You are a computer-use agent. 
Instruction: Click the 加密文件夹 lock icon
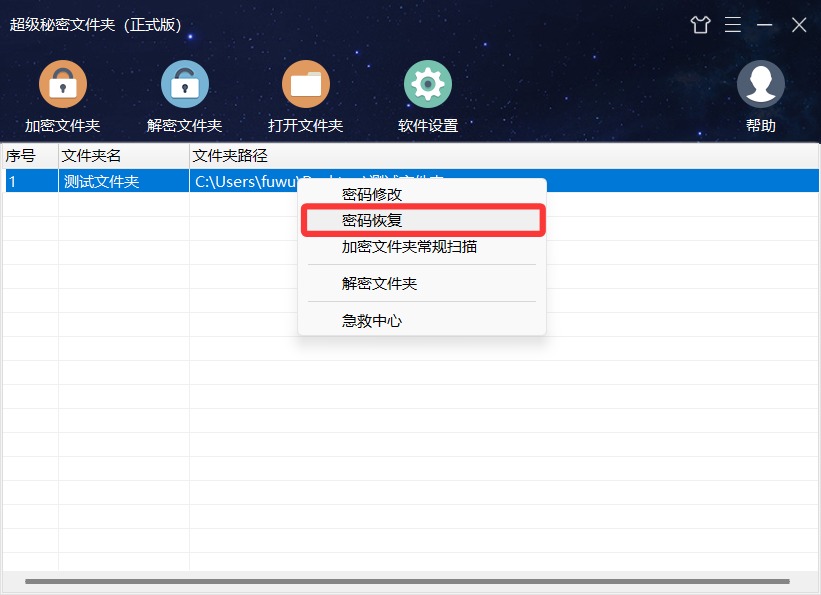(x=63, y=84)
